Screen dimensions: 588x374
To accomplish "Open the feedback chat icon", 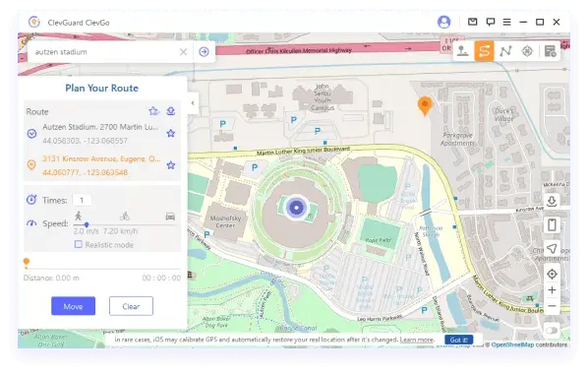I will click(490, 22).
